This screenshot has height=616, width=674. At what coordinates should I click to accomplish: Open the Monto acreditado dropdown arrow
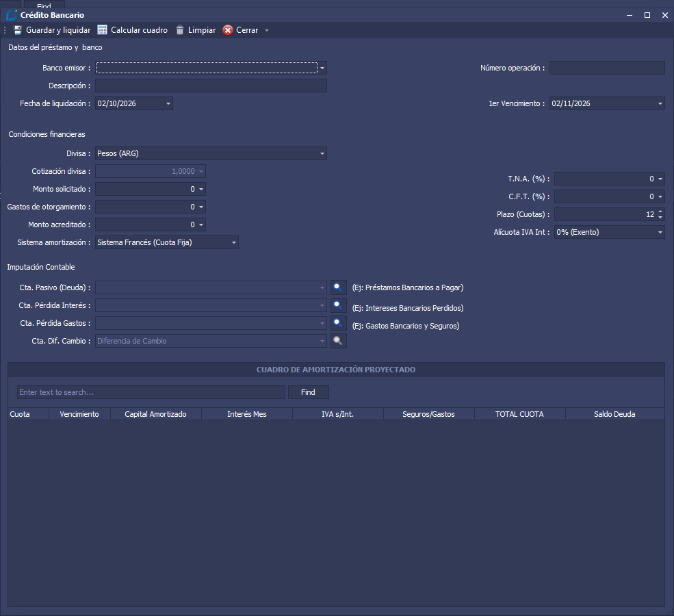point(201,224)
